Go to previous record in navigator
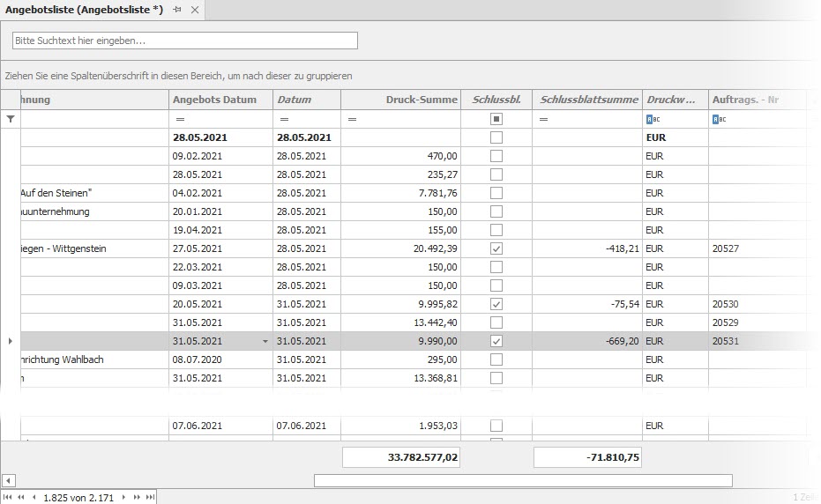The width and height of the screenshot is (821, 504). pos(34,498)
